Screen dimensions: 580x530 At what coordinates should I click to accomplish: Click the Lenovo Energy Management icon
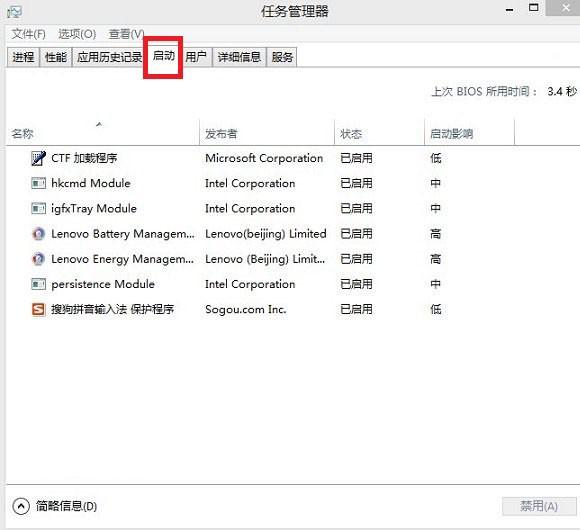pyautogui.click(x=38, y=259)
